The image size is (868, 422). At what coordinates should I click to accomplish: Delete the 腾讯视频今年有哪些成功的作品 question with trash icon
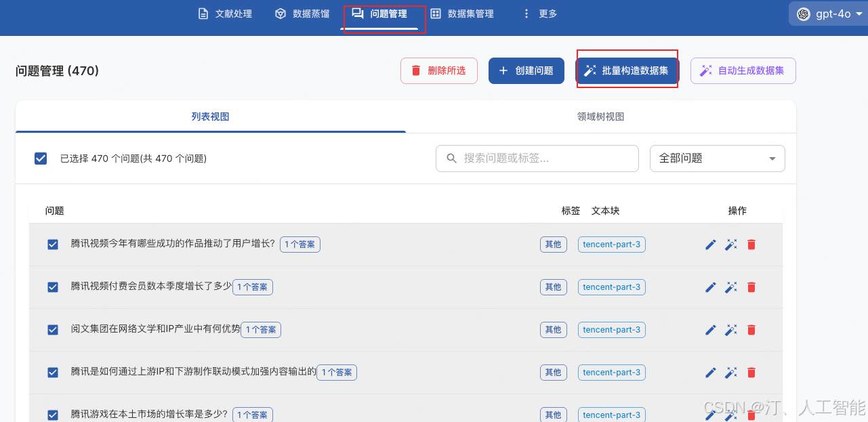(751, 245)
